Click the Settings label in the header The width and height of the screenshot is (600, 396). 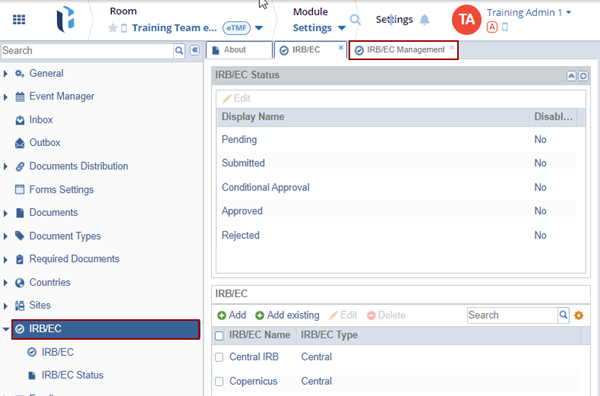point(394,20)
